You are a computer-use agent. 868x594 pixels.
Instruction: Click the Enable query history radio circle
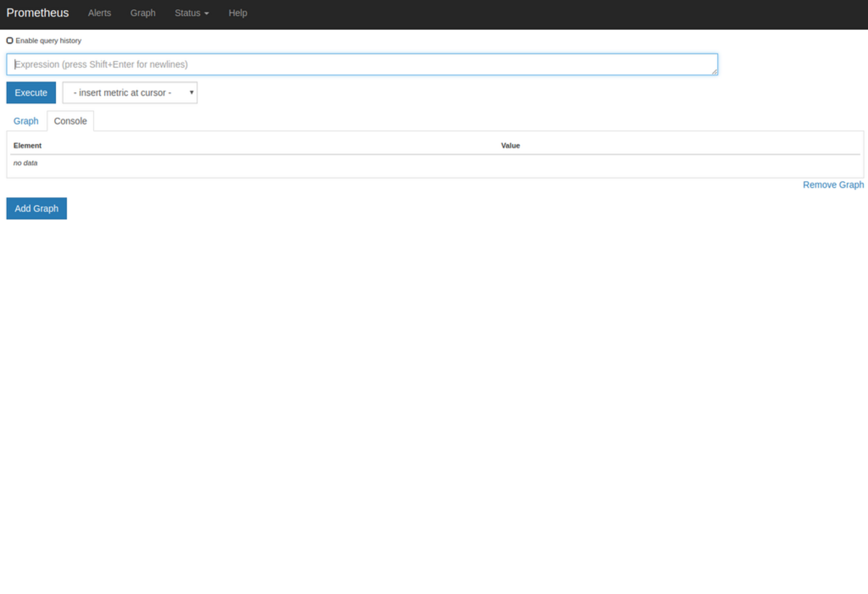pos(9,40)
